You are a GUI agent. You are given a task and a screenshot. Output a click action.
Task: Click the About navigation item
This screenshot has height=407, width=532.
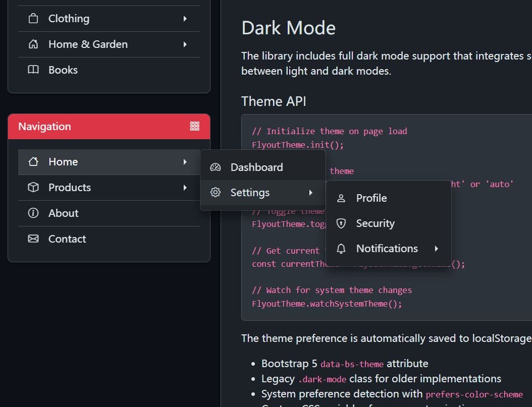64,213
